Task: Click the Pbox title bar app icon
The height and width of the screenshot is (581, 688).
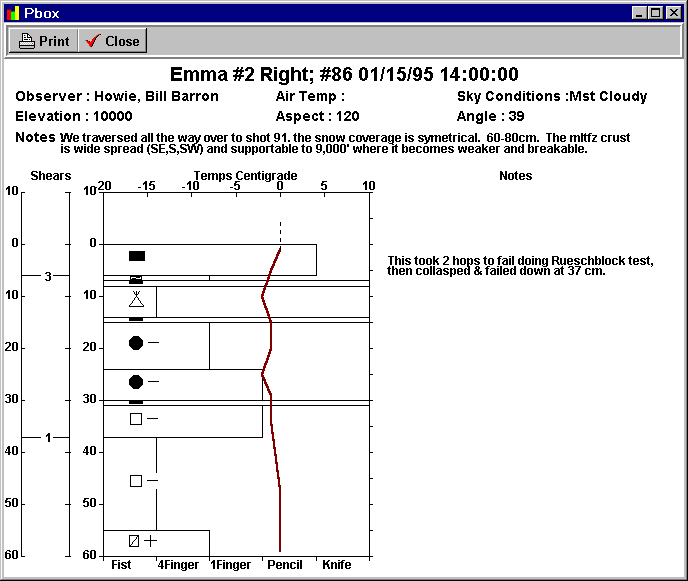Action: [x=12, y=13]
